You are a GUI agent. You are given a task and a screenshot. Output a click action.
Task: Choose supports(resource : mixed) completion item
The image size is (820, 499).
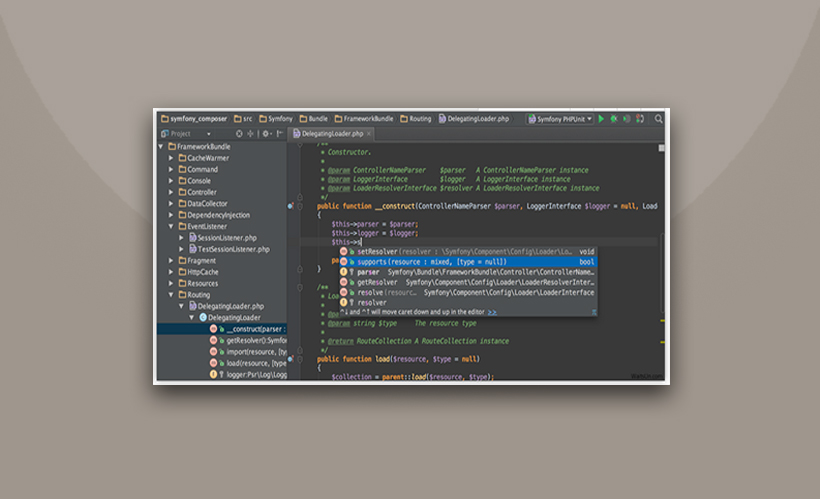[x=468, y=262]
